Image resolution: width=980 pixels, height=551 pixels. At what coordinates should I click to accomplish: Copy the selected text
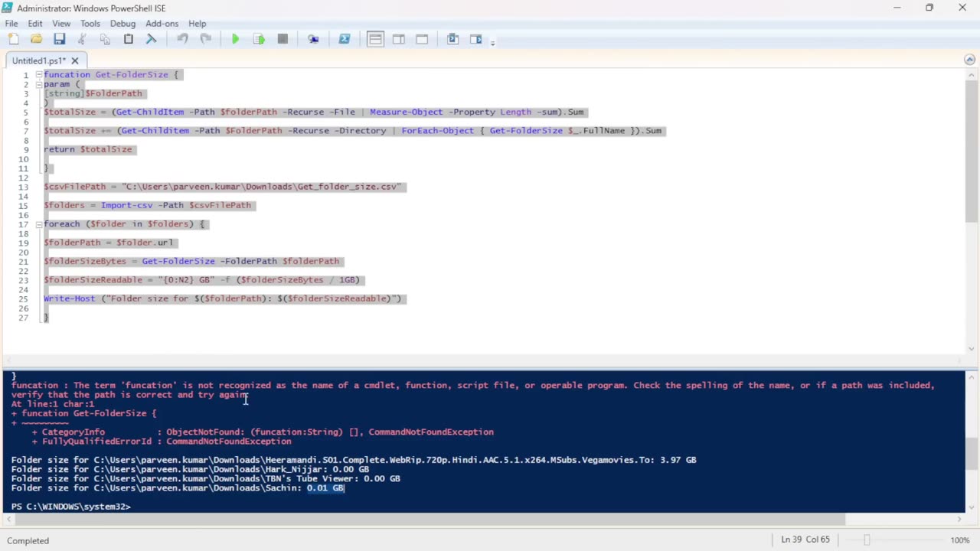pyautogui.click(x=105, y=39)
